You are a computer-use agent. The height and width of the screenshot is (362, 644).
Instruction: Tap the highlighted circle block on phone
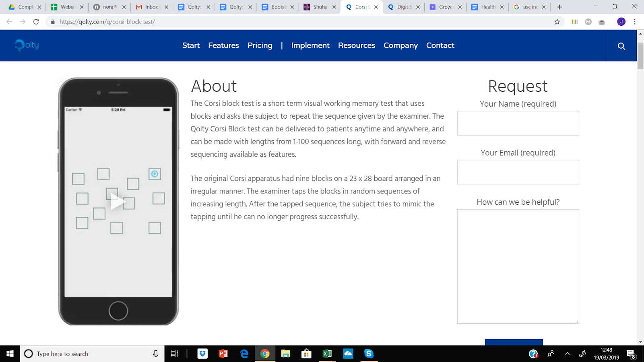(155, 174)
